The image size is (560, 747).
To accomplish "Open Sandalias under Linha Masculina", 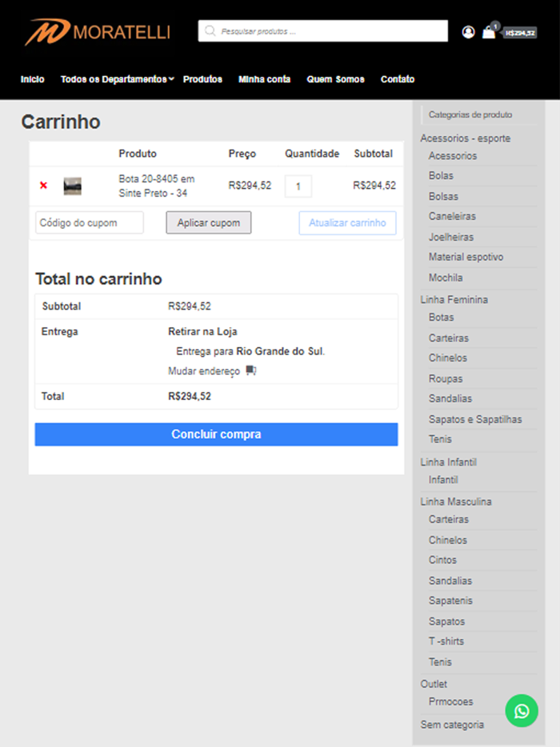I will [x=450, y=581].
